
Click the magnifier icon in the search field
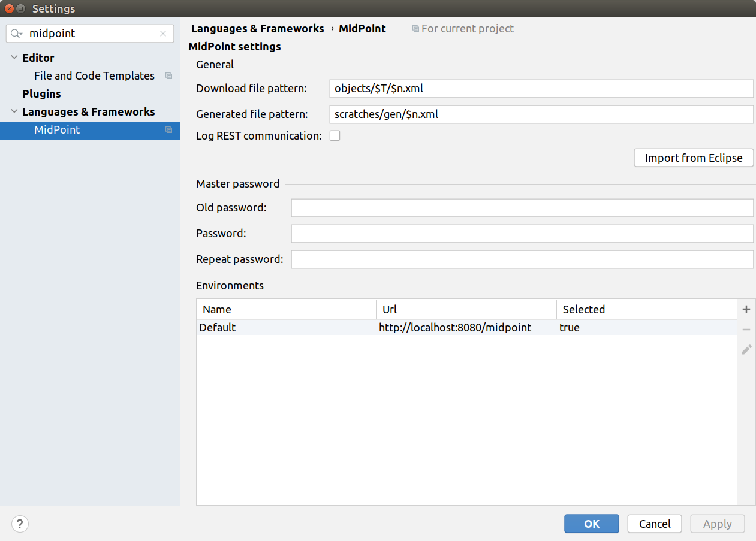click(x=16, y=33)
